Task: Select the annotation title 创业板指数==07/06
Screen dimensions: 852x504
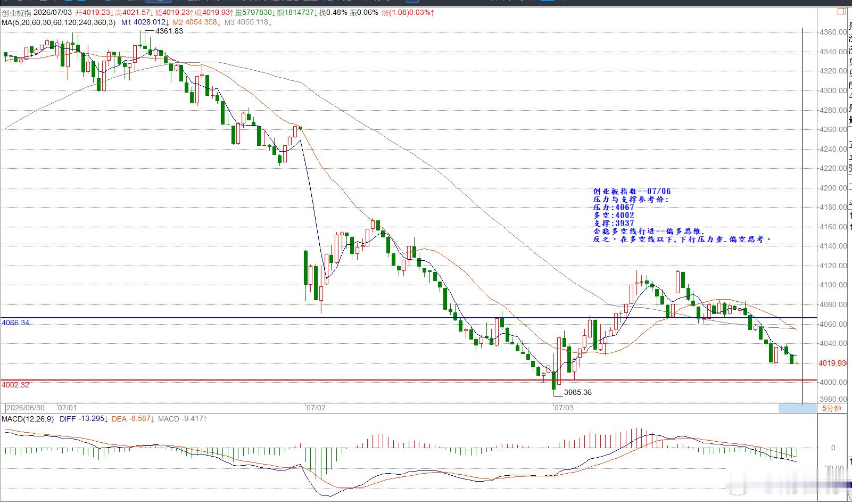Action: (632, 191)
